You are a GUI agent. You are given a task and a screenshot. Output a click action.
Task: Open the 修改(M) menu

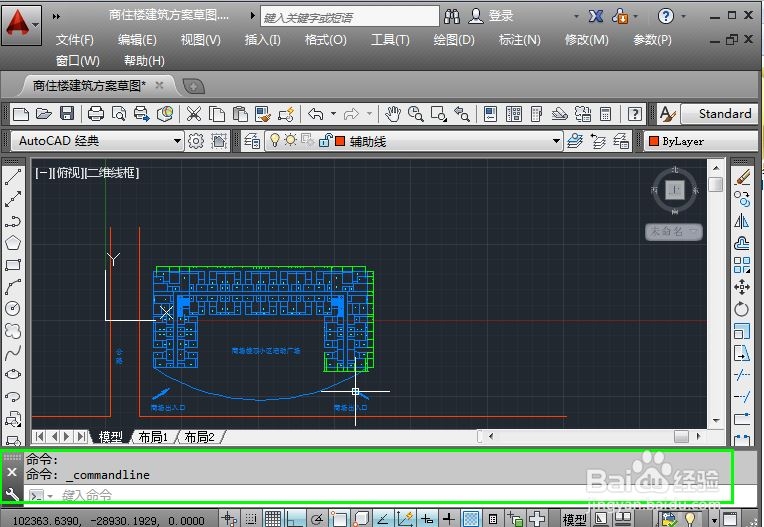(586, 39)
